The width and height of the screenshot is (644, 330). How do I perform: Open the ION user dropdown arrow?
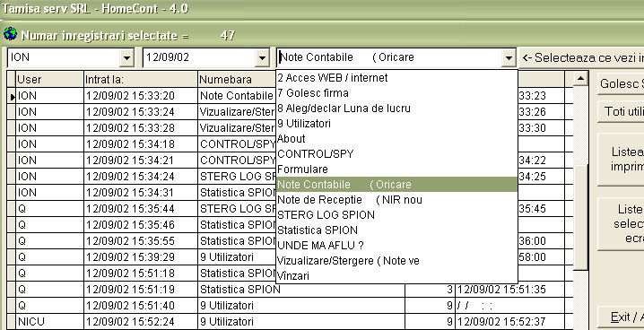pos(126,58)
